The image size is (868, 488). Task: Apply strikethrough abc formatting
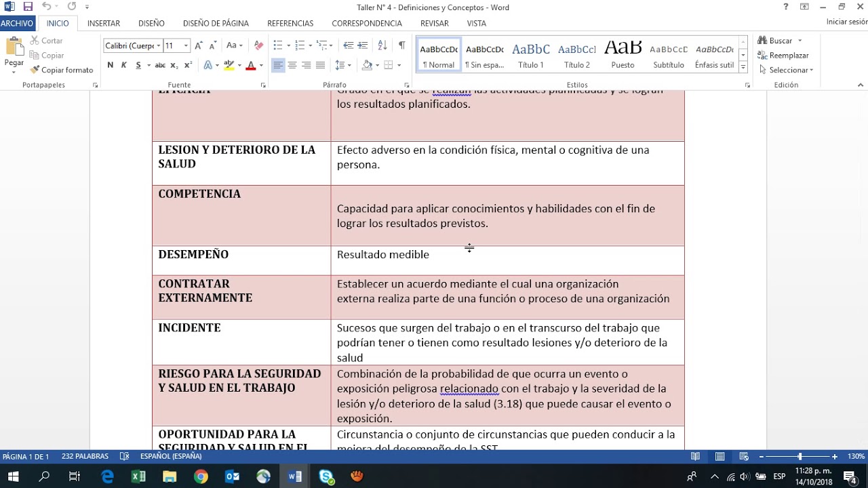160,65
